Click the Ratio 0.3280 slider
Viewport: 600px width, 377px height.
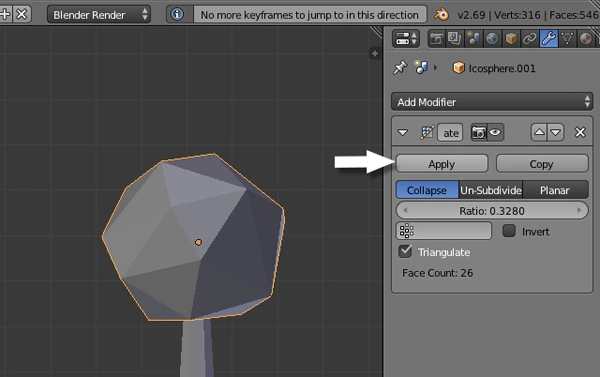tap(492, 211)
